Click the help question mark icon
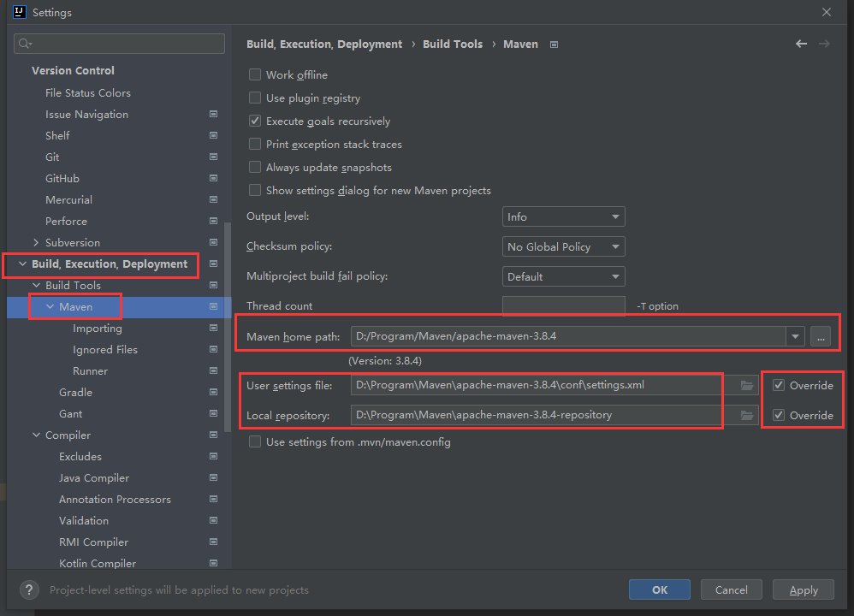 pyautogui.click(x=29, y=589)
